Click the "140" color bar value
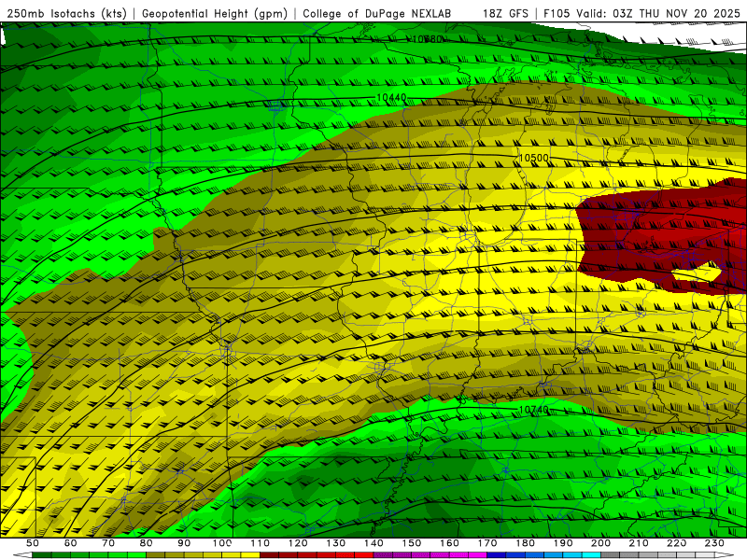The image size is (747, 560). pyautogui.click(x=373, y=543)
